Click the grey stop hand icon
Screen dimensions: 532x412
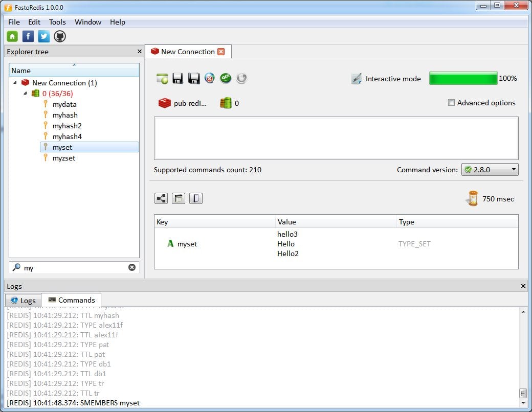[x=241, y=78]
